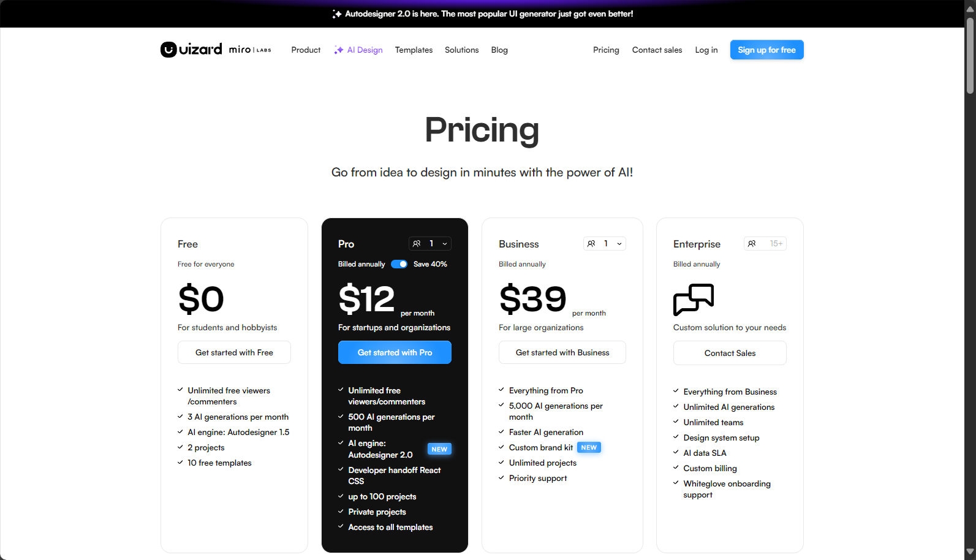
Task: Click the AI Design sparkle icon
Action: [x=339, y=50]
